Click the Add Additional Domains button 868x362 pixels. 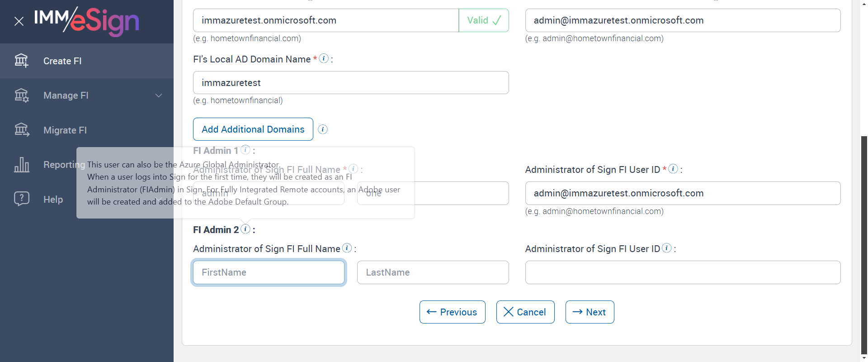(x=253, y=129)
